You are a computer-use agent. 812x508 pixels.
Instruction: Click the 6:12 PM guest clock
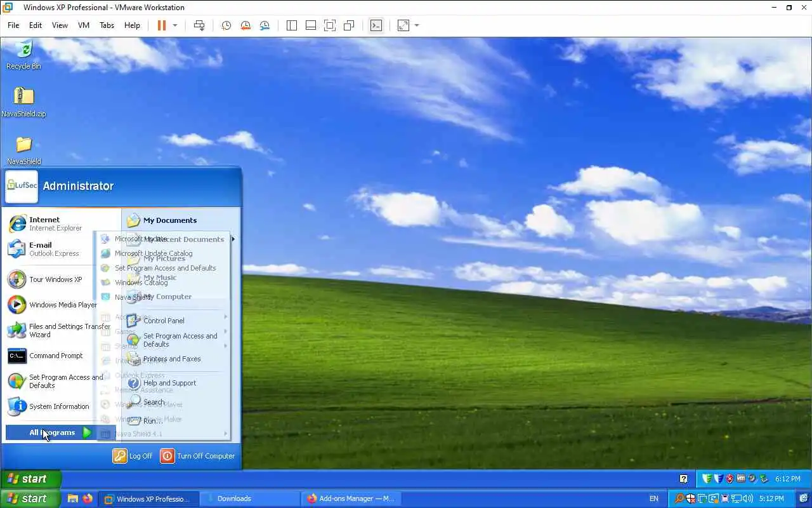point(787,479)
